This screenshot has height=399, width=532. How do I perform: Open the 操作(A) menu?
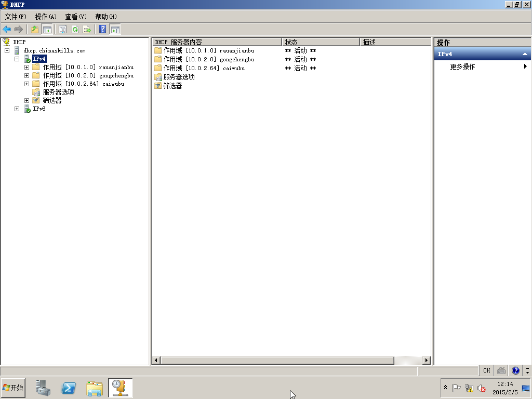tap(46, 17)
